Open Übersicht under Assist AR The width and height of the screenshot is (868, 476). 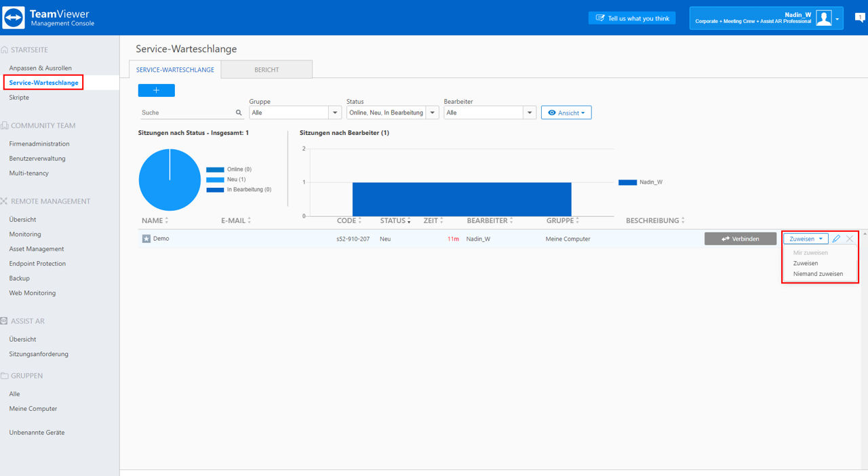(23, 339)
